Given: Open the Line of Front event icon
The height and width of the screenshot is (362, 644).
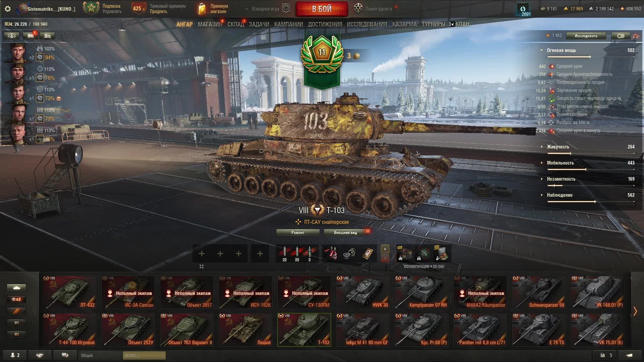Looking at the screenshot, I should coord(358,8).
